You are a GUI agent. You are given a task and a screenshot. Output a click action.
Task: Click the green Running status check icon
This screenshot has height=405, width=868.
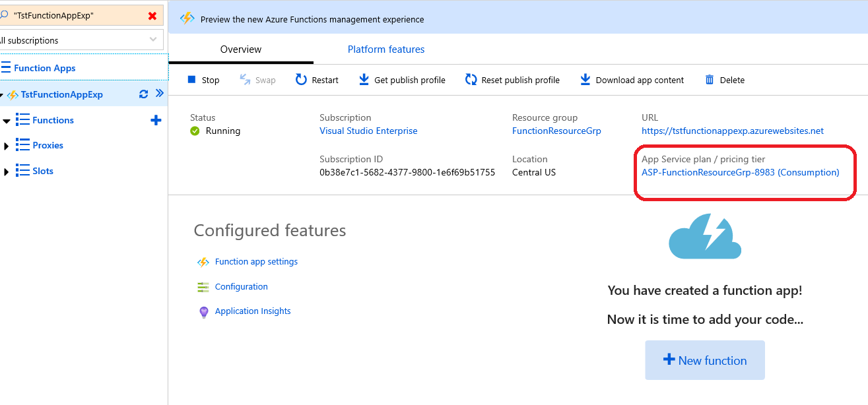point(195,131)
